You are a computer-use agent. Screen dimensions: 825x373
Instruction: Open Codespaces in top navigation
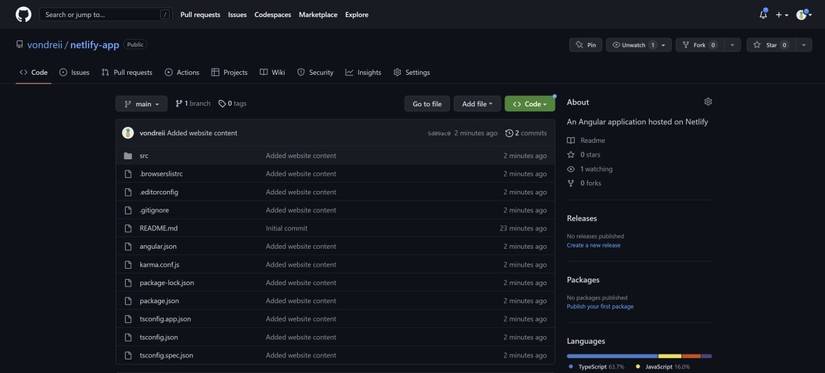point(273,15)
